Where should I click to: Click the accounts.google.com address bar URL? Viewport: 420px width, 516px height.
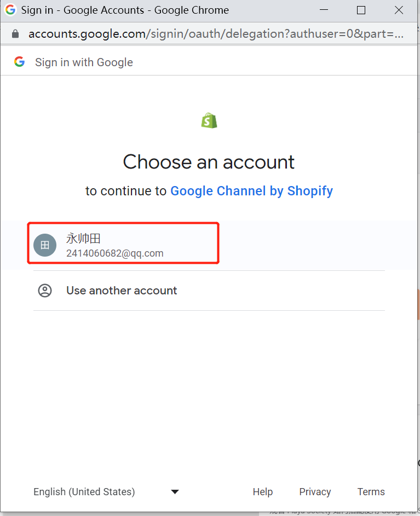[216, 34]
